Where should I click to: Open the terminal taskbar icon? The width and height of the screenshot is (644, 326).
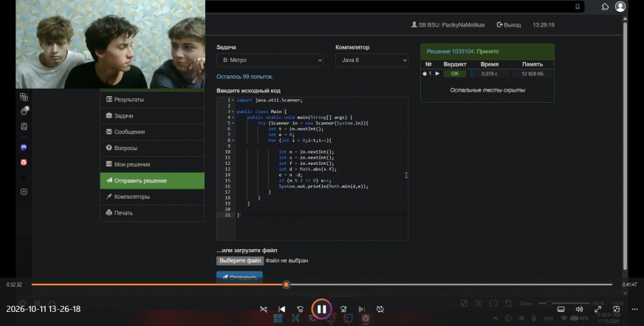point(313,319)
